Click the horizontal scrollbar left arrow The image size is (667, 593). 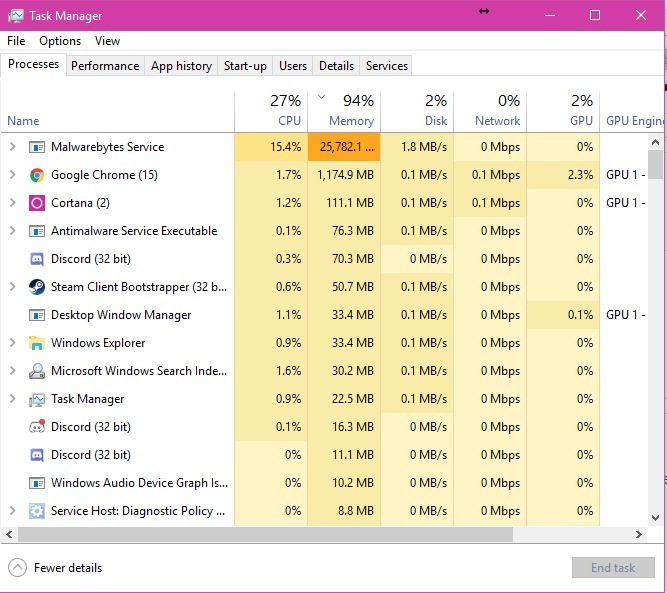tap(9, 535)
